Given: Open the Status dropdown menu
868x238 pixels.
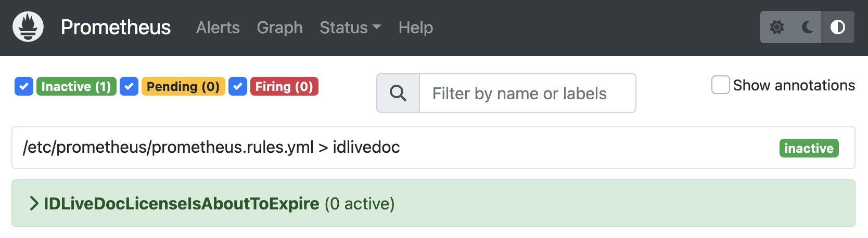Looking at the screenshot, I should pos(350,28).
